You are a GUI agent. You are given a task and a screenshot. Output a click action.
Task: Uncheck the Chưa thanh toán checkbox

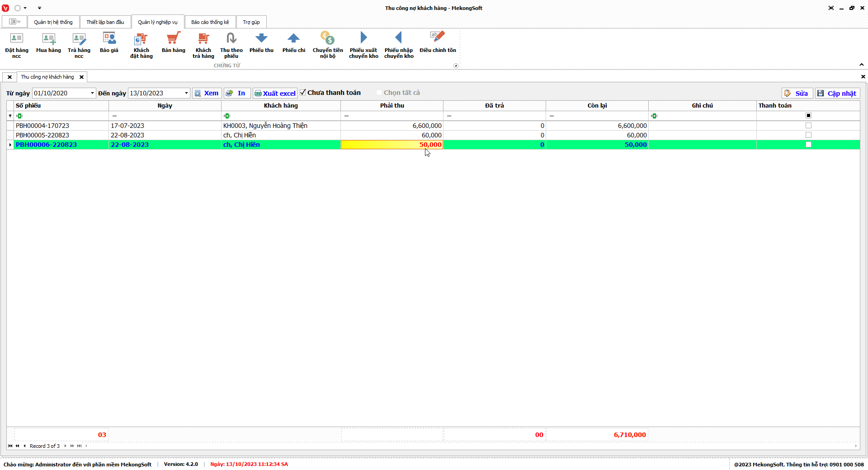pos(303,93)
